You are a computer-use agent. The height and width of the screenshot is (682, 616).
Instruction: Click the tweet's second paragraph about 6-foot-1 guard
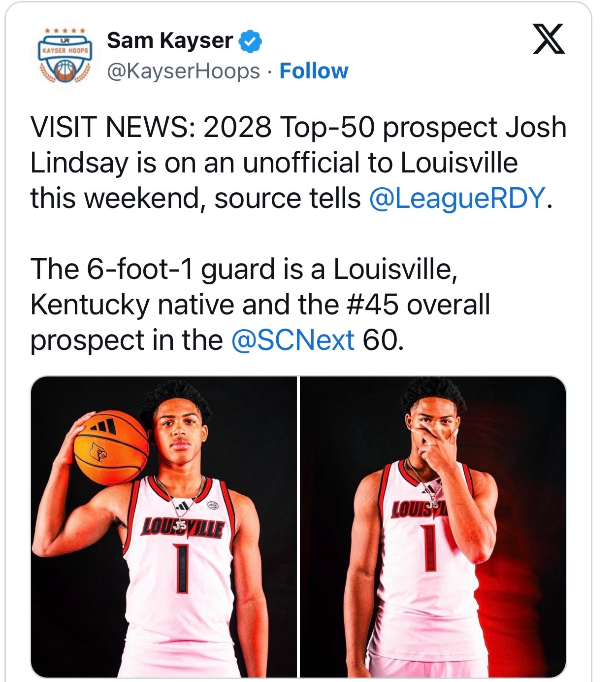260,305
